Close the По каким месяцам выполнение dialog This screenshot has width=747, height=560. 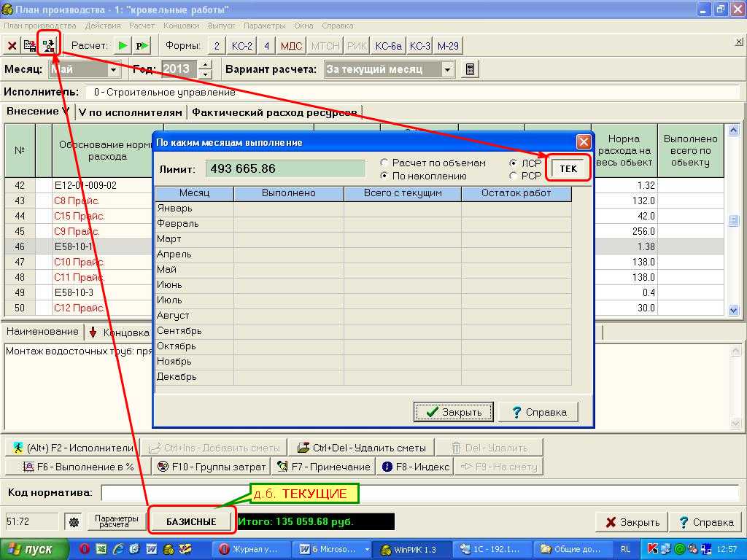point(583,142)
